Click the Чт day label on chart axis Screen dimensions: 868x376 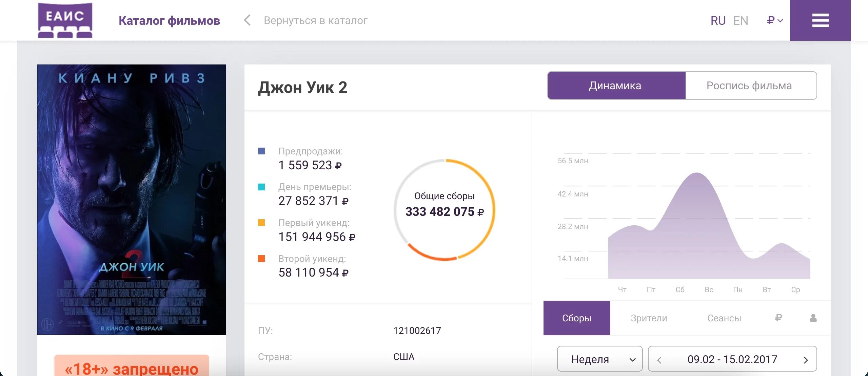(622, 290)
